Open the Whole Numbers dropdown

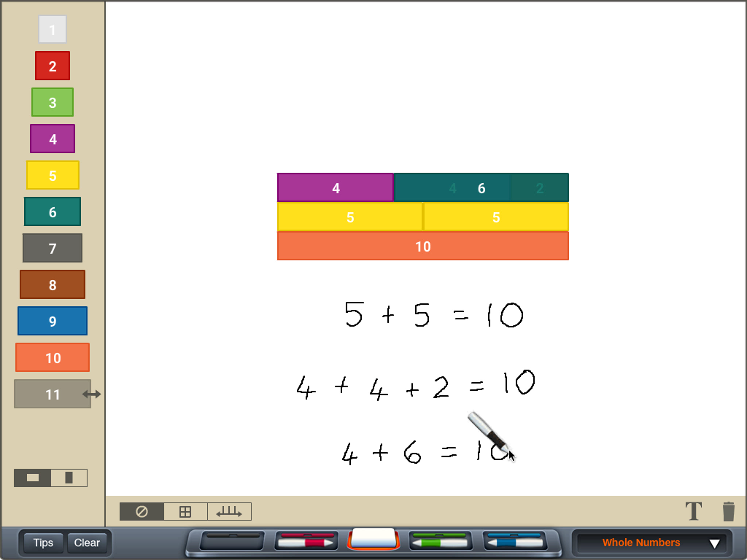(x=651, y=542)
